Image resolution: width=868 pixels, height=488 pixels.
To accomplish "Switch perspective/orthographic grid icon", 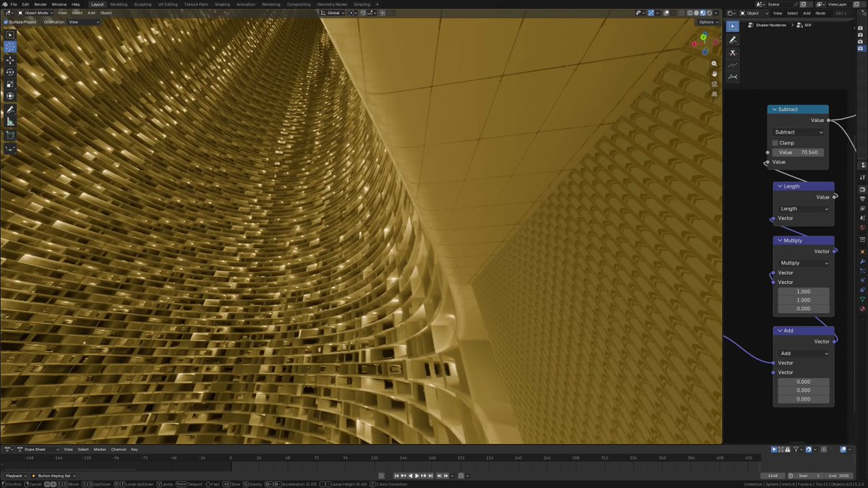I will click(715, 93).
